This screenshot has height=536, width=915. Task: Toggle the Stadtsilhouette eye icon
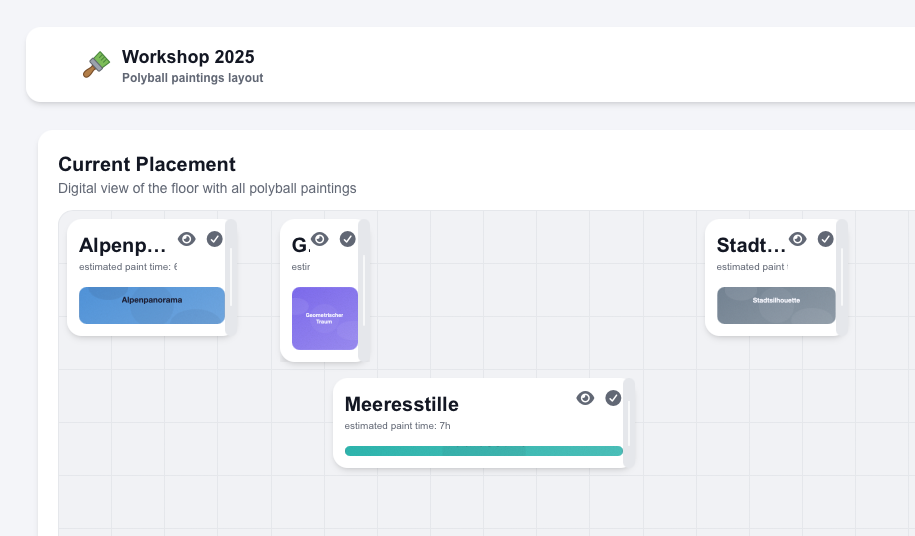point(797,239)
